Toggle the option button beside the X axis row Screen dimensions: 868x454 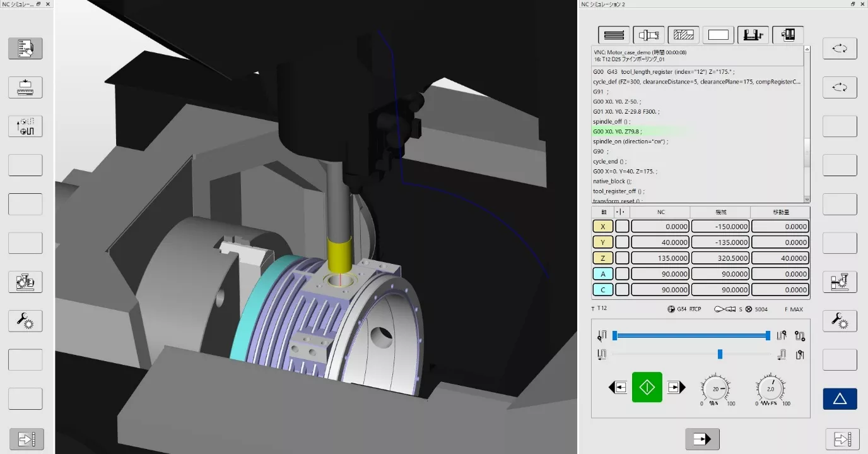(x=621, y=226)
